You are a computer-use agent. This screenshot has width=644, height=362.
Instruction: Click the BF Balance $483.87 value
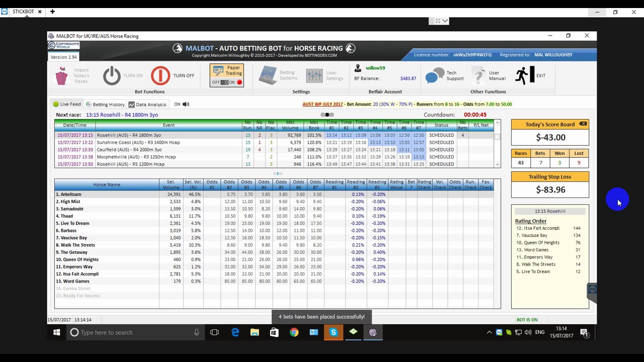tap(408, 78)
